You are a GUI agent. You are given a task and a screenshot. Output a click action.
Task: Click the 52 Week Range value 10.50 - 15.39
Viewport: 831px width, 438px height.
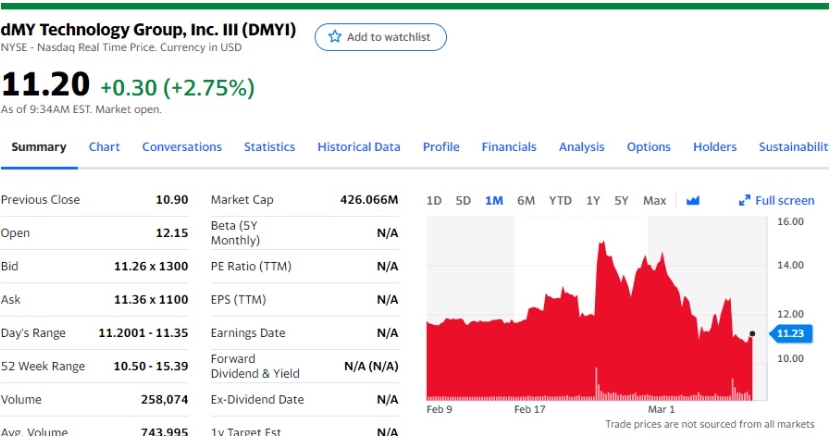point(151,366)
